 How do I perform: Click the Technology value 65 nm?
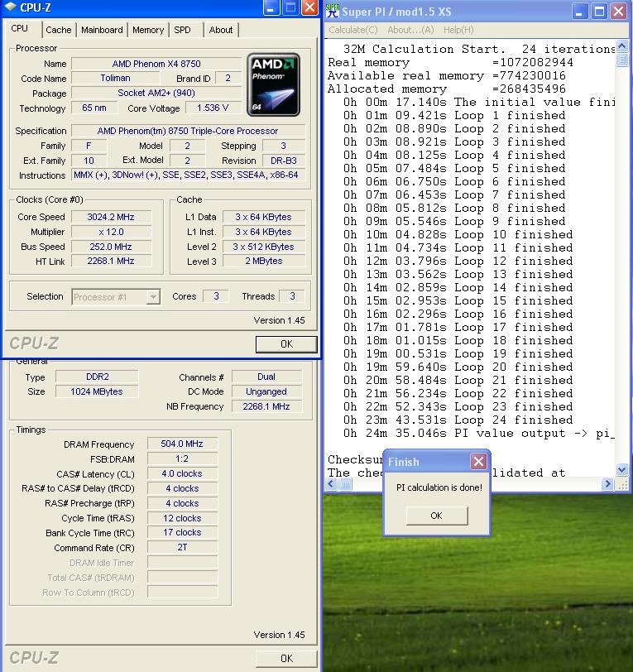tap(94, 108)
